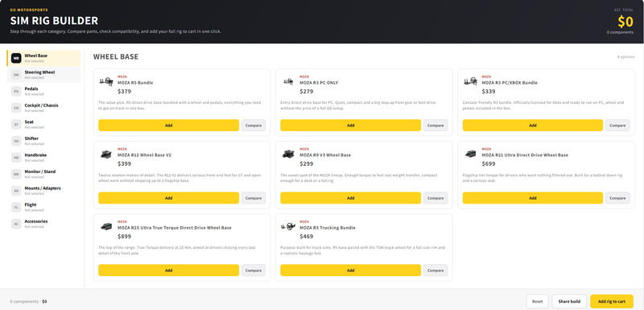Switch to the Steering Wheel category

pyautogui.click(x=44, y=75)
